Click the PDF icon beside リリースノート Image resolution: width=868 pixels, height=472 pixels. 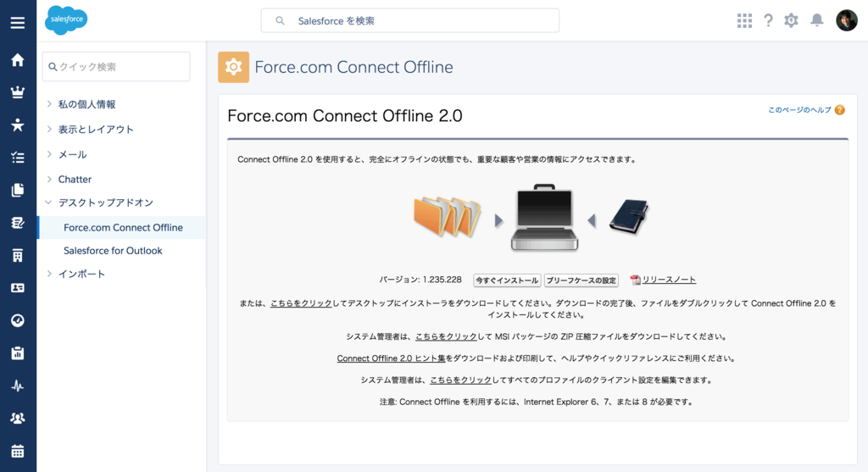coord(635,280)
